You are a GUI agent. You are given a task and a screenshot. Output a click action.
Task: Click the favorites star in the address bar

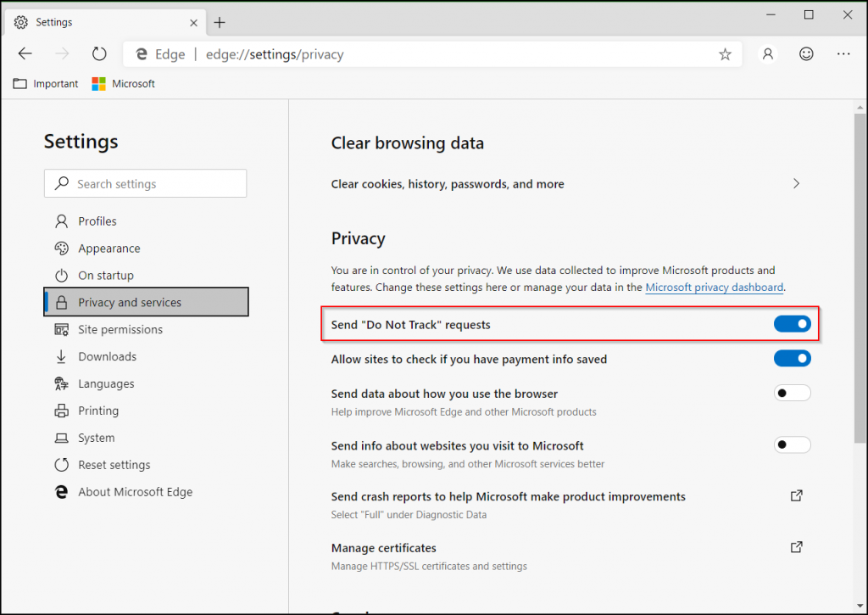(x=725, y=53)
